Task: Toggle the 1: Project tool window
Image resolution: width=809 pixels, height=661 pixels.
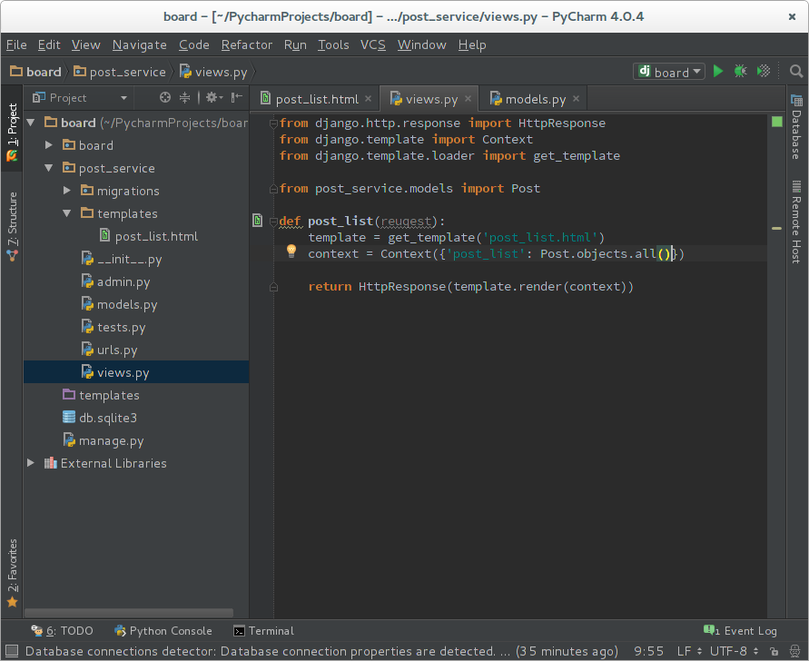Action: click(x=12, y=133)
